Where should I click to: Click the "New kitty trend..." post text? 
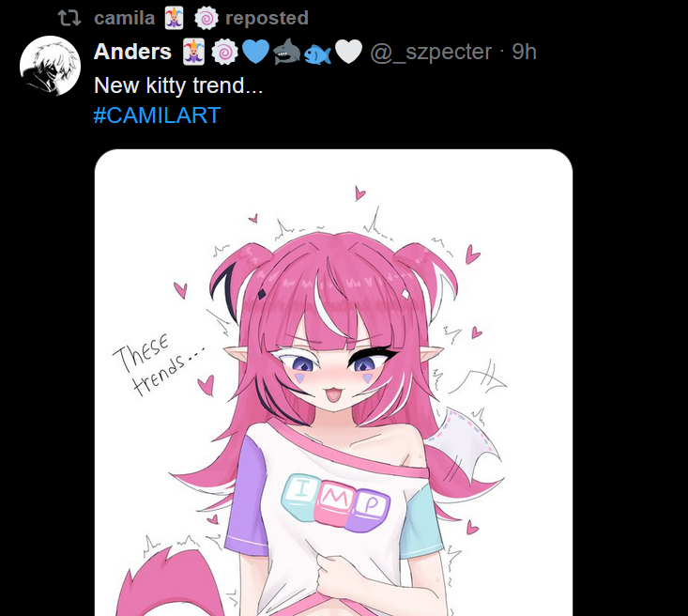[x=178, y=85]
